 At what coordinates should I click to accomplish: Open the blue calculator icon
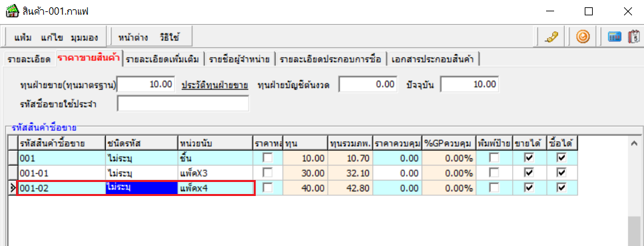click(x=615, y=37)
